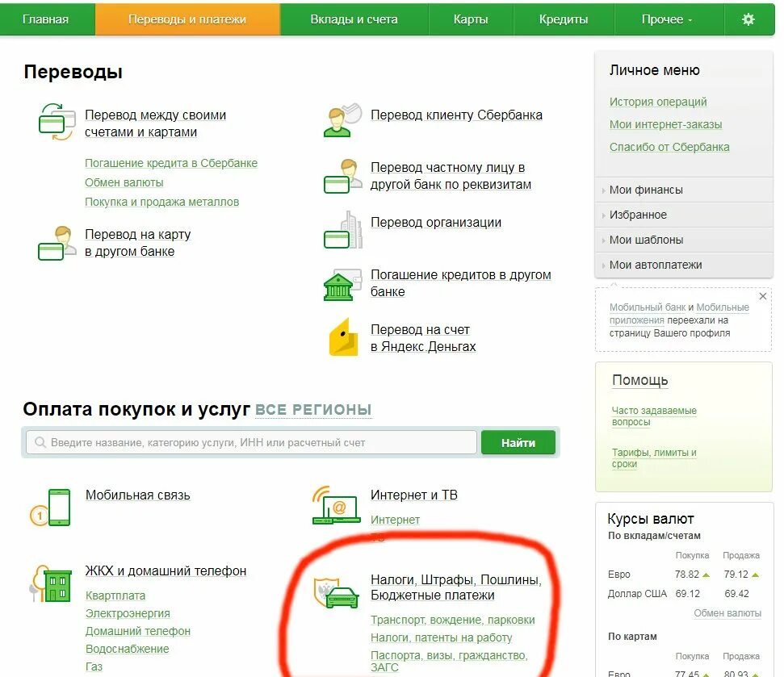Click Euro purchase rate 78.82
The height and width of the screenshot is (677, 784).
click(686, 575)
